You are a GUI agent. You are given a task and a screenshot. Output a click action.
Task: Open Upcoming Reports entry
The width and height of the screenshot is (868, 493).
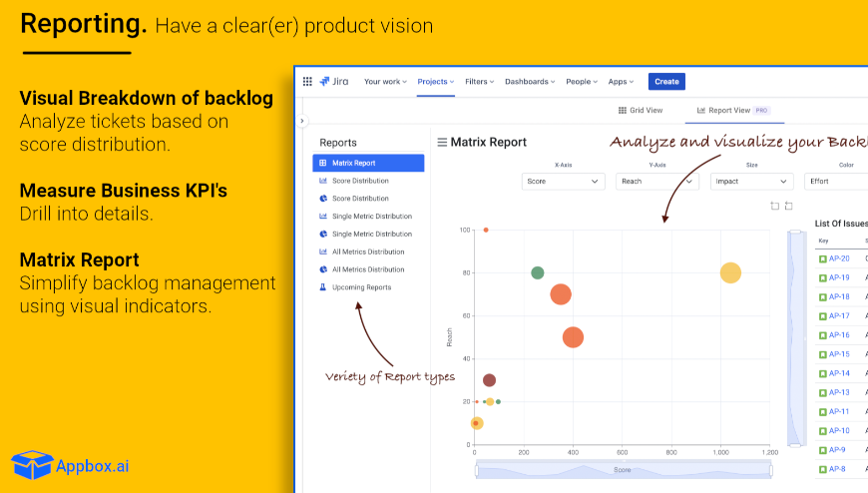coord(368,287)
